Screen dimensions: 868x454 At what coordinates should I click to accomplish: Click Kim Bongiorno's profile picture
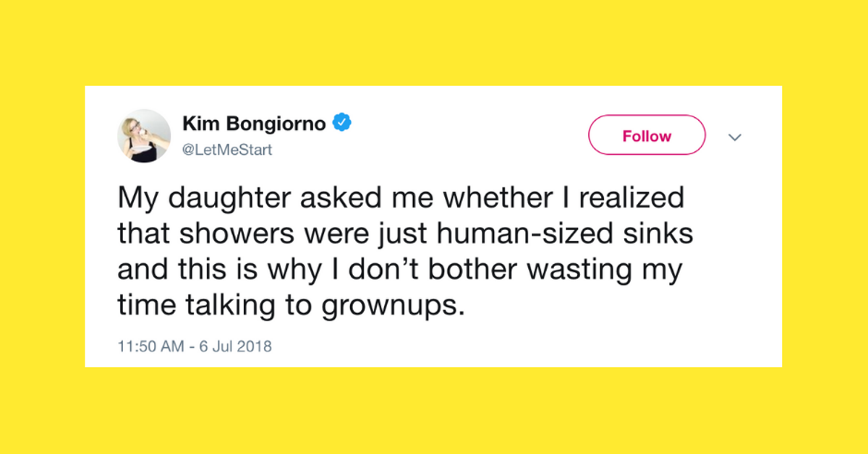pyautogui.click(x=143, y=135)
